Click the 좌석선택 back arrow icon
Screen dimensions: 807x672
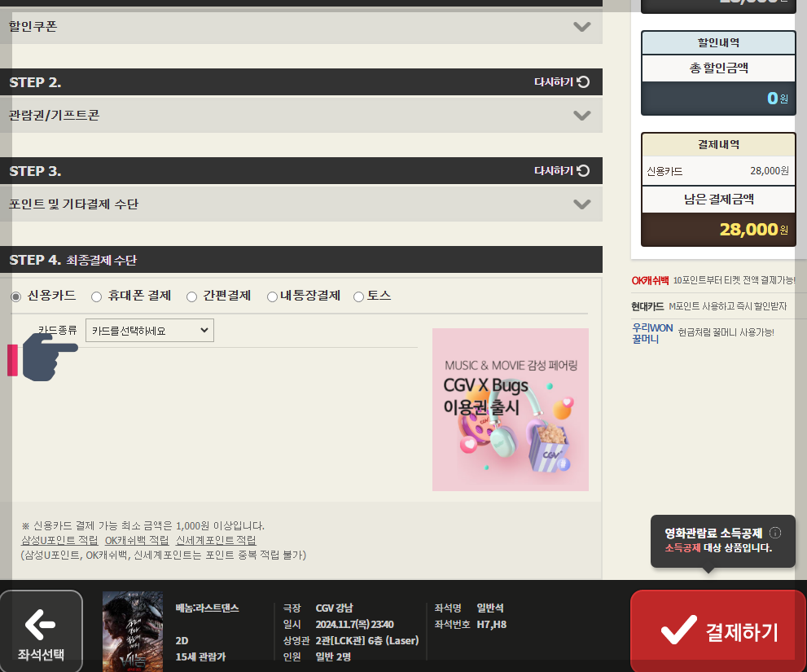click(40, 625)
